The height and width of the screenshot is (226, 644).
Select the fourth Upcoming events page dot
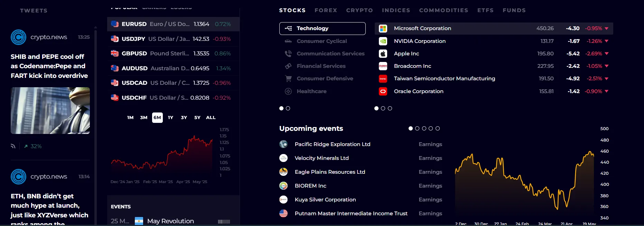431,128
